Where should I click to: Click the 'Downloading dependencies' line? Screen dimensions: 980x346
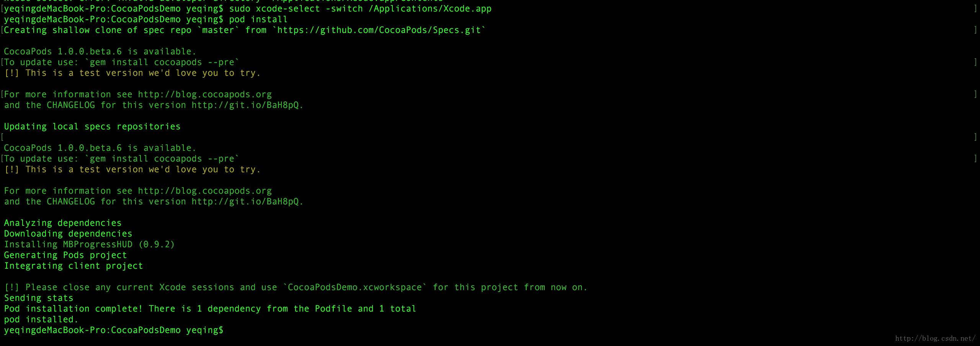point(68,234)
